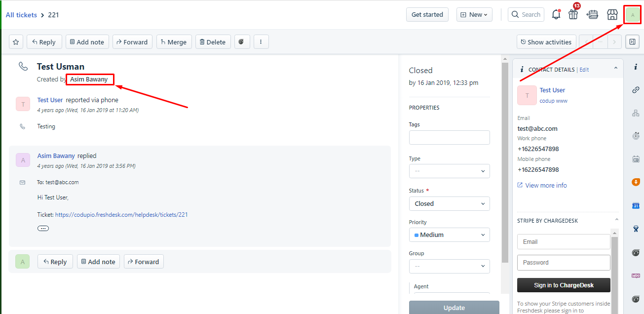
Task: Open the Status dropdown showing Closed
Action: (x=450, y=203)
